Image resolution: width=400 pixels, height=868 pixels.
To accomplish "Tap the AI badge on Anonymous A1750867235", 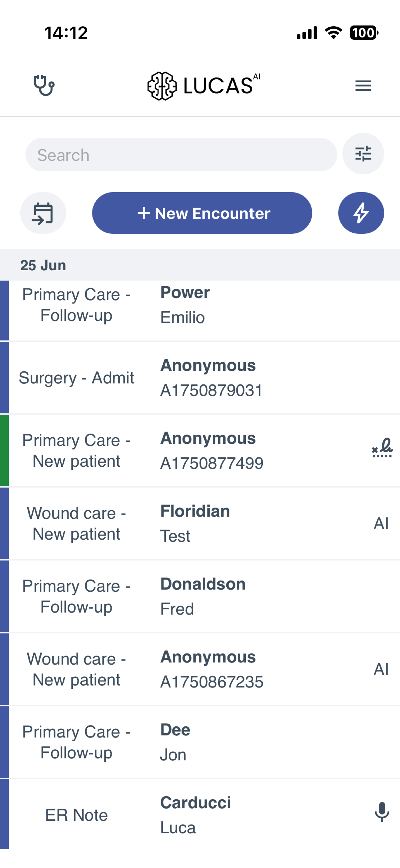I will (381, 669).
